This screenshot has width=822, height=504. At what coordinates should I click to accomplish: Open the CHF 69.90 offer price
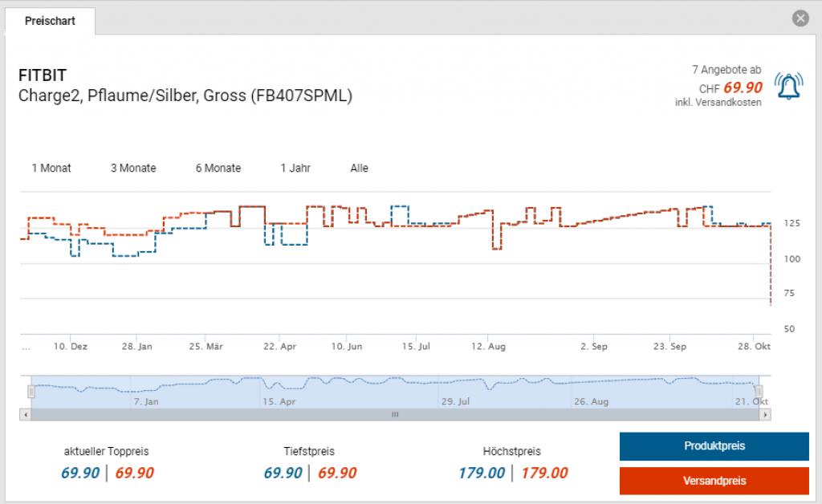tap(743, 87)
